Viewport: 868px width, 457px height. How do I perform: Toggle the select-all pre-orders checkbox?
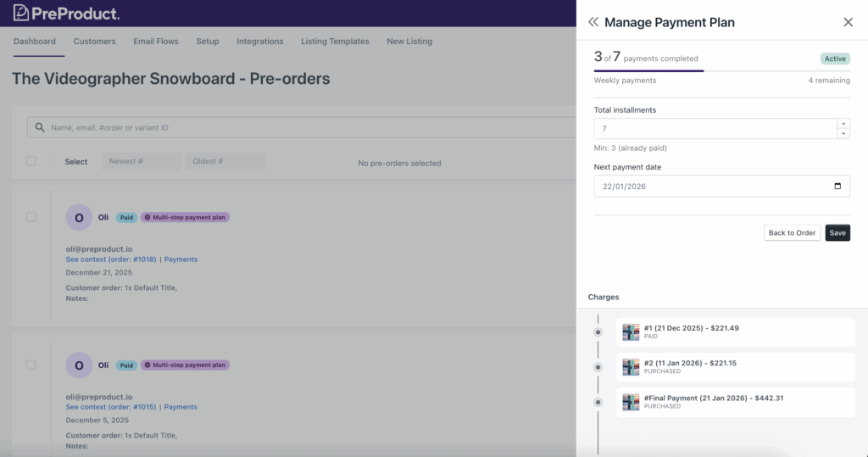tap(31, 161)
